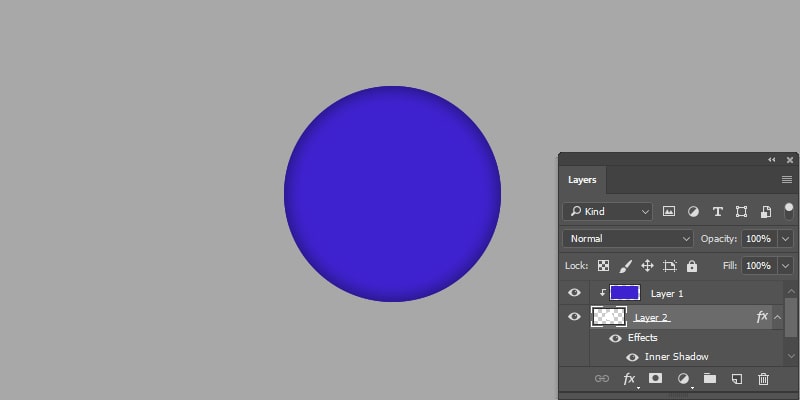Lock transparent pixels

click(603, 266)
